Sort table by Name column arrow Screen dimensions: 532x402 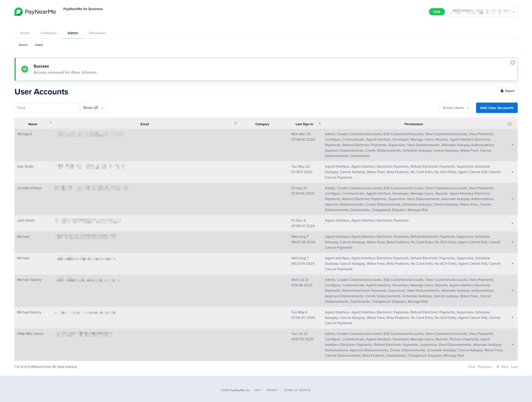(51, 123)
